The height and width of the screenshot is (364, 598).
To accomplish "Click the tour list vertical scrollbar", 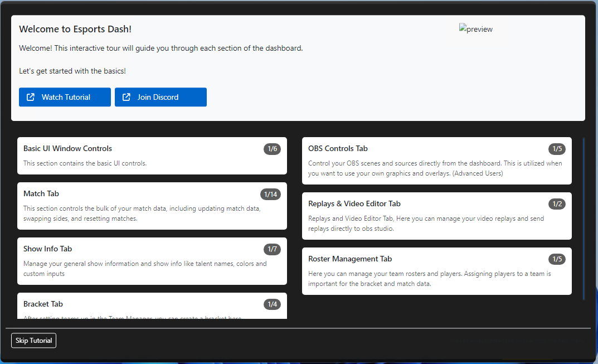I will click(584, 219).
